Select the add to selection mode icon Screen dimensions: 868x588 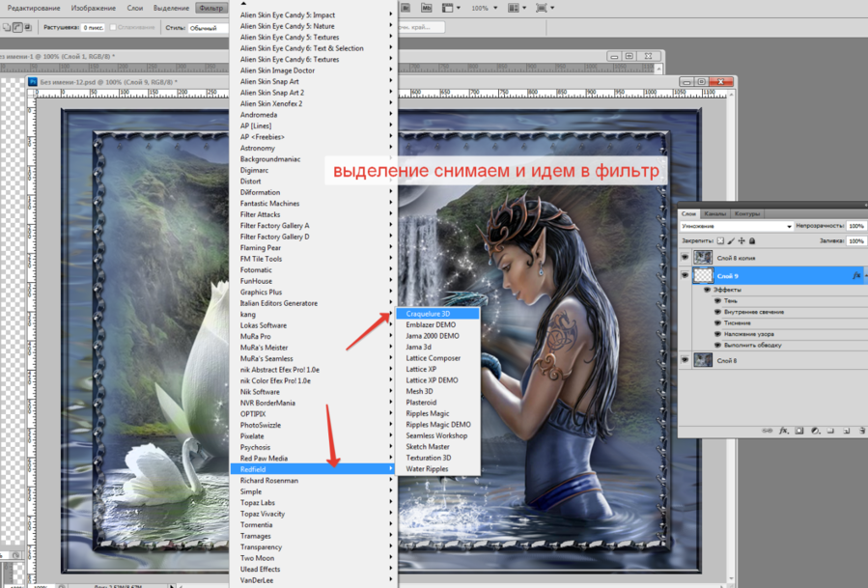tap(8, 27)
